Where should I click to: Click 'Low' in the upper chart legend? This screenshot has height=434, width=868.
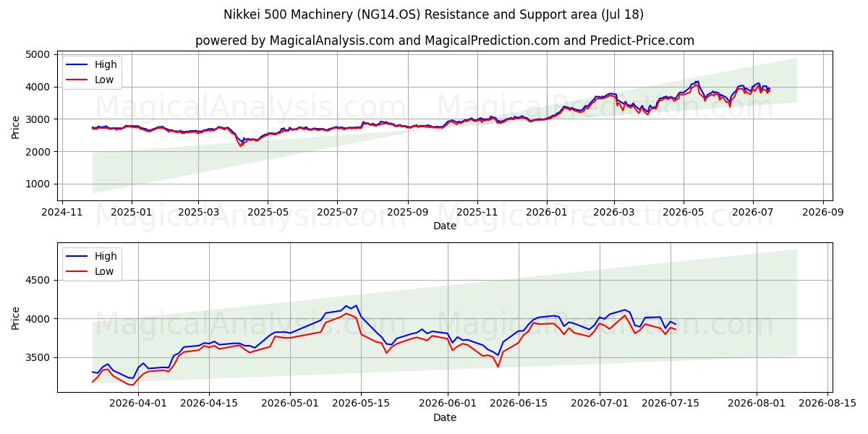click(105, 80)
